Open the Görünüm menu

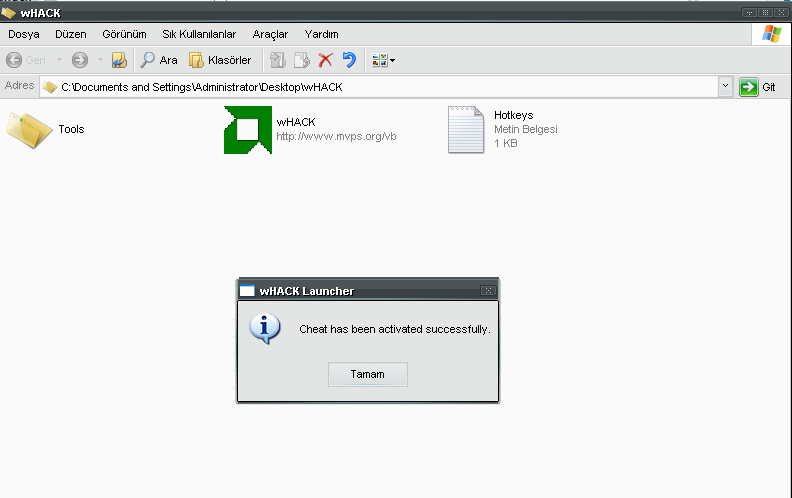click(x=124, y=34)
